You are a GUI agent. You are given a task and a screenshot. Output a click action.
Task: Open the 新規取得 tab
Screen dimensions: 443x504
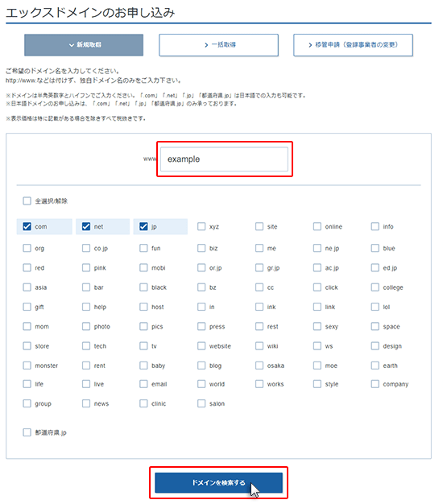click(x=84, y=45)
